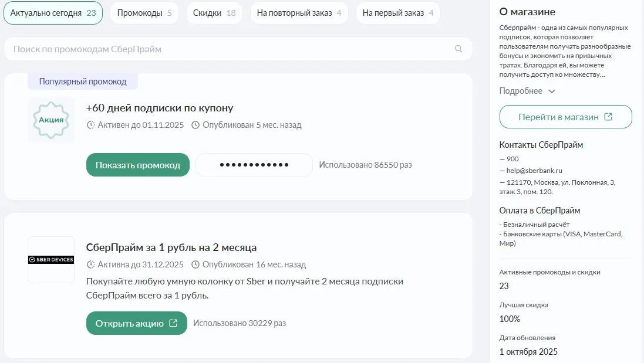Filter by На повторный заказ
This screenshot has width=644, height=363.
tap(299, 13)
